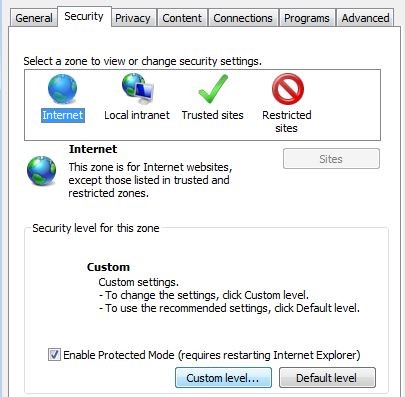
Task: Open the Custom level settings button
Action: point(223,378)
